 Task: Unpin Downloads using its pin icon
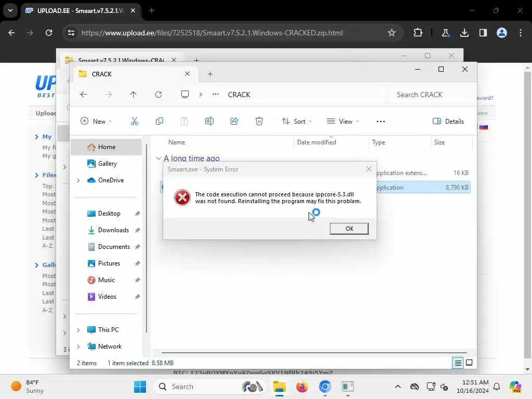click(x=137, y=230)
